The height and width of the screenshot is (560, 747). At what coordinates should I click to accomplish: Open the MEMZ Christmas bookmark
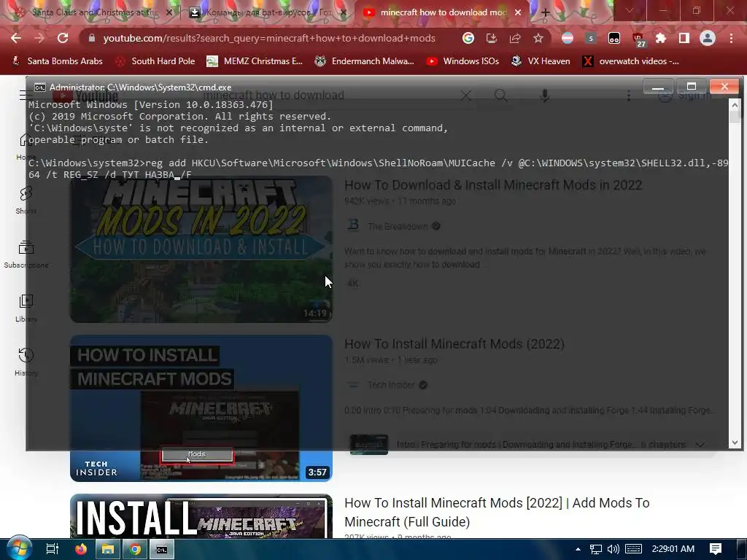255,61
